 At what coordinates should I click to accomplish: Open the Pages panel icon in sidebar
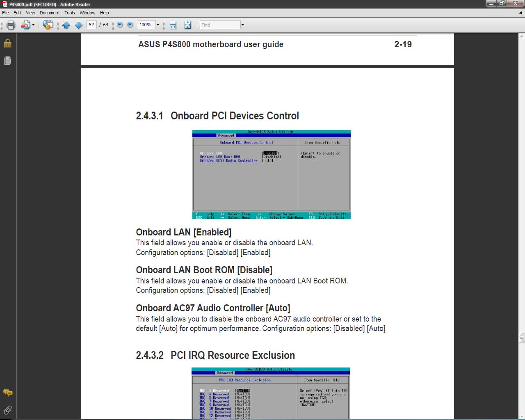(x=7, y=61)
